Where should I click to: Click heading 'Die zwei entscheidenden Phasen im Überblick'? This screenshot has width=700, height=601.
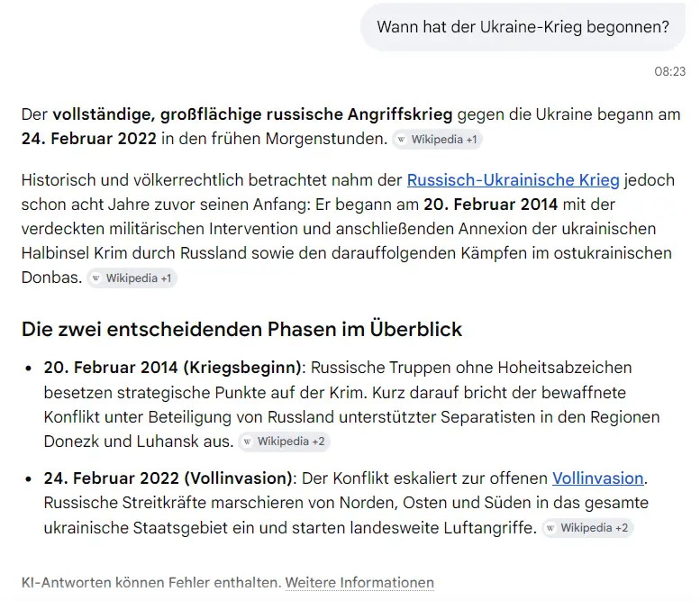click(x=241, y=330)
